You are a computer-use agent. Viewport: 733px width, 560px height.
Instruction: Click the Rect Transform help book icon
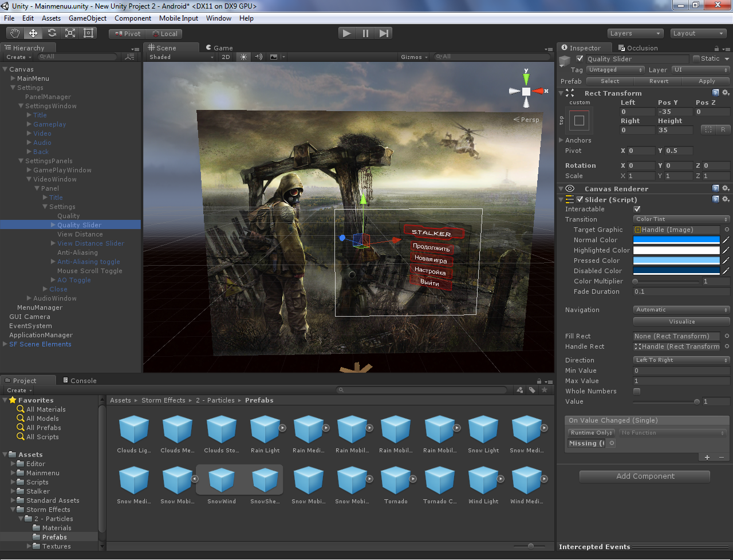click(x=716, y=93)
